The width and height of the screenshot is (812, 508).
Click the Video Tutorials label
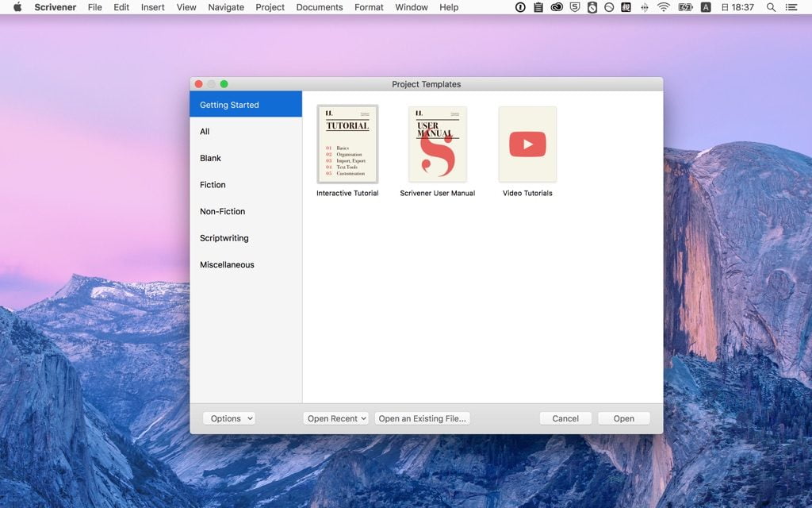[x=527, y=193]
